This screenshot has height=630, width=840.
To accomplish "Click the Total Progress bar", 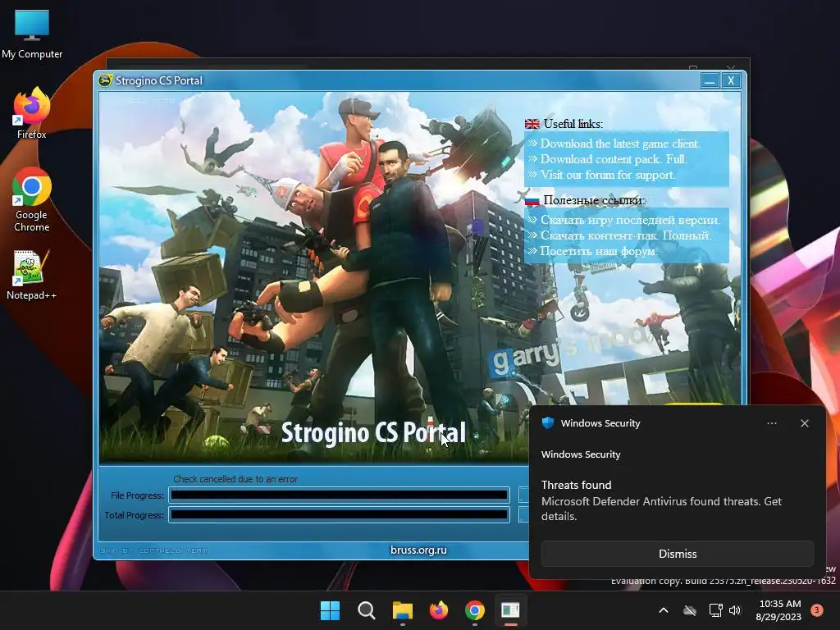I will 339,515.
